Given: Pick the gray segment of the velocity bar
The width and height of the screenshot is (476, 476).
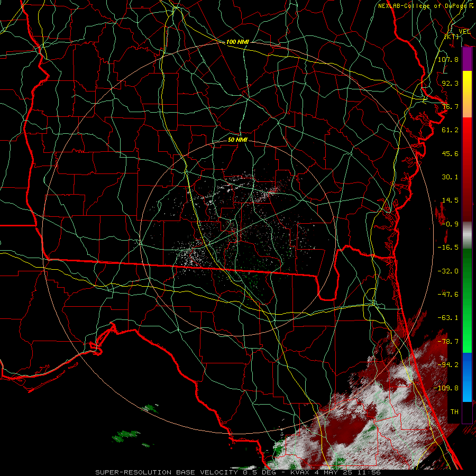Looking at the screenshot, I should (x=467, y=234).
